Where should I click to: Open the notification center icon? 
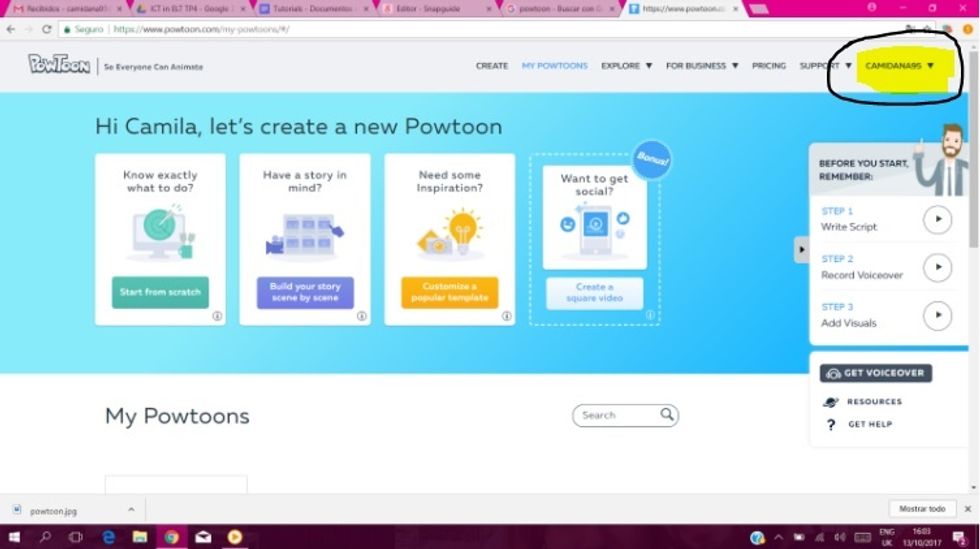coord(959,538)
